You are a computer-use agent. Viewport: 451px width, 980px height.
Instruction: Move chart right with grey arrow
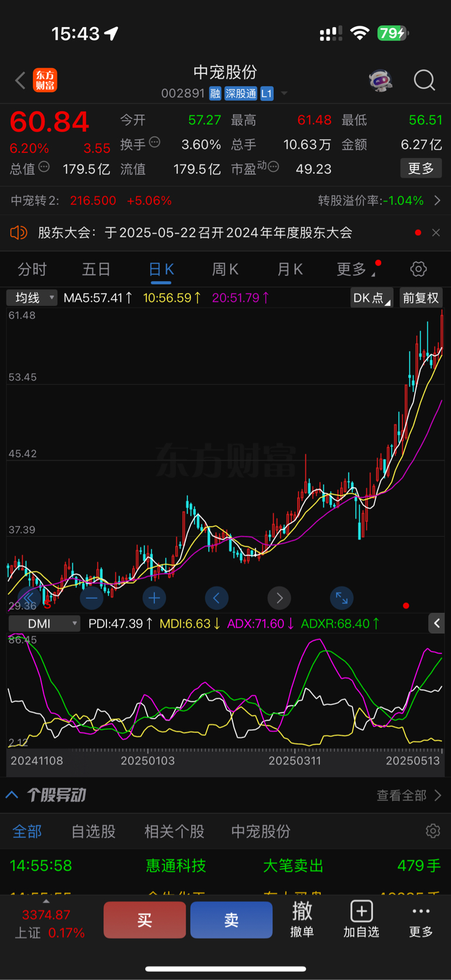280,598
